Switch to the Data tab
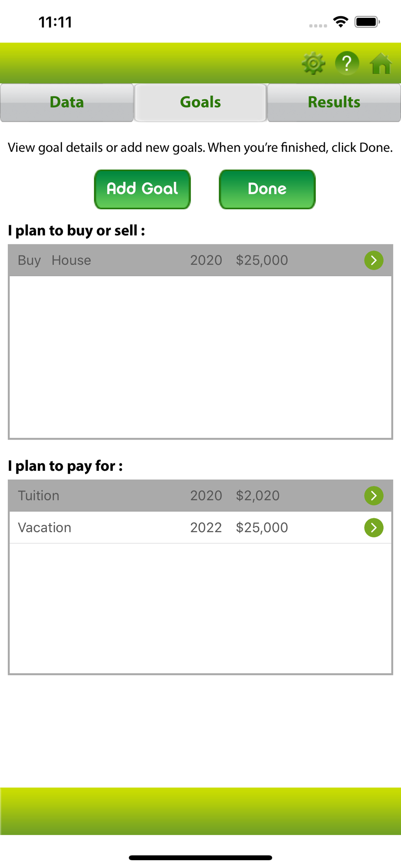Viewport: 401px width, 868px height. coord(67,102)
